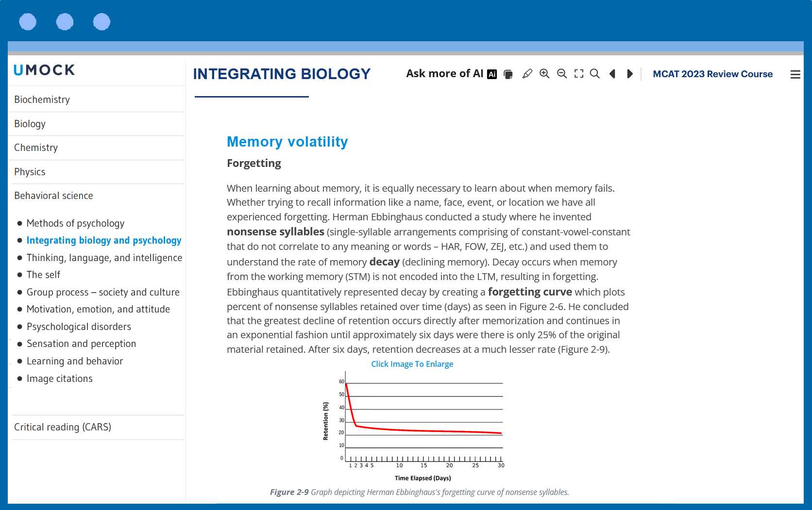Go to the previous page arrow
The height and width of the screenshot is (510, 812).
[x=612, y=74]
